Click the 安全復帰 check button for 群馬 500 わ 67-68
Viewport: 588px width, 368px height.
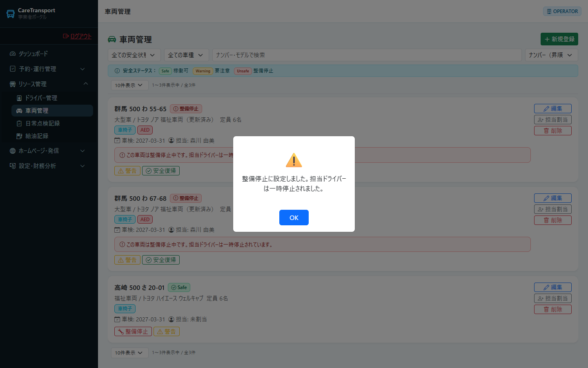[161, 260]
